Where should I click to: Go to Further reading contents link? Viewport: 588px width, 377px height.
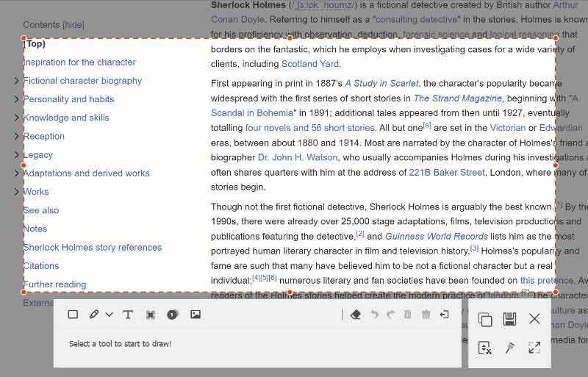click(54, 284)
